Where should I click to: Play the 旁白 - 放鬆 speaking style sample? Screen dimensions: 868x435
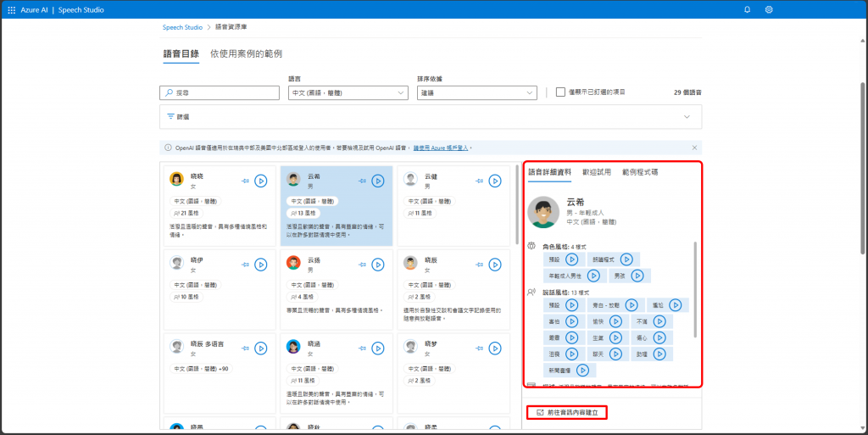632,305
